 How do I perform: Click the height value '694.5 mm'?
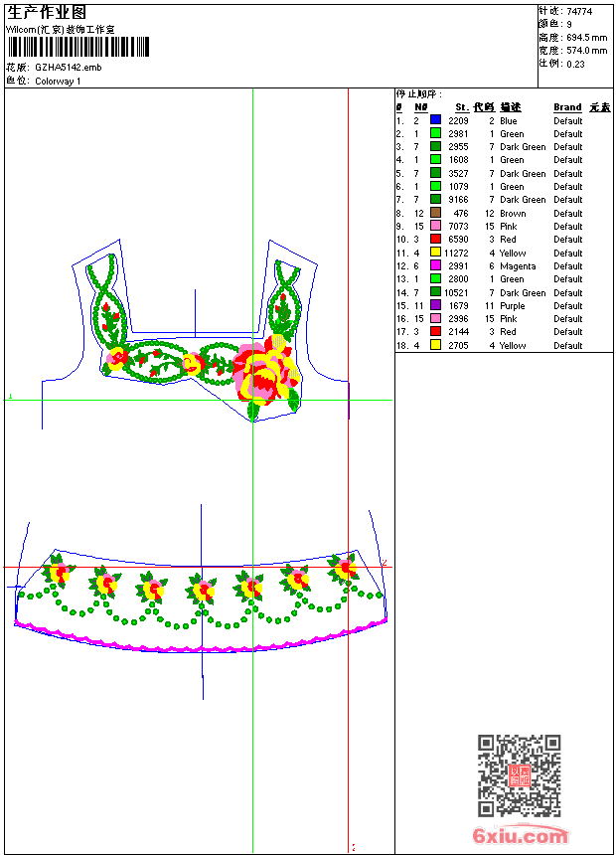click(586, 38)
